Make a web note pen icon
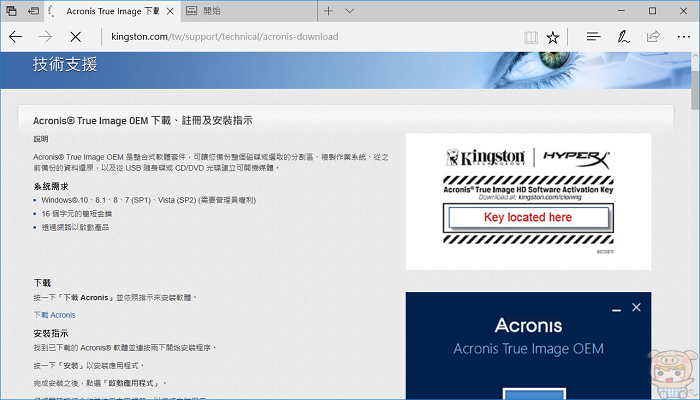The width and height of the screenshot is (700, 400). [623, 37]
